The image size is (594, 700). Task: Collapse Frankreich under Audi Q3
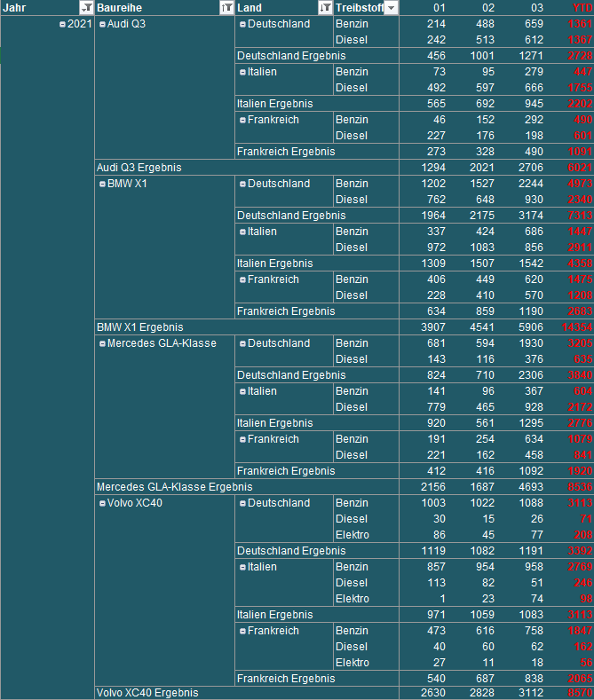242,120
